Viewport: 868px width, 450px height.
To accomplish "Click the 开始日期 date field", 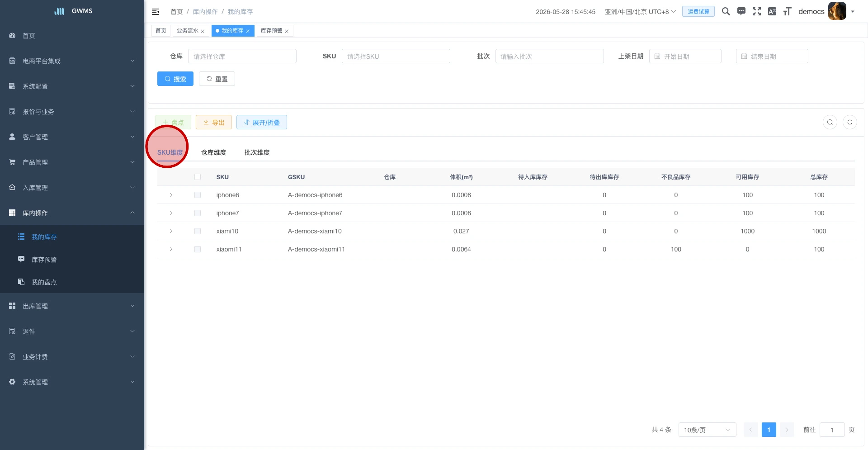I will 685,56.
